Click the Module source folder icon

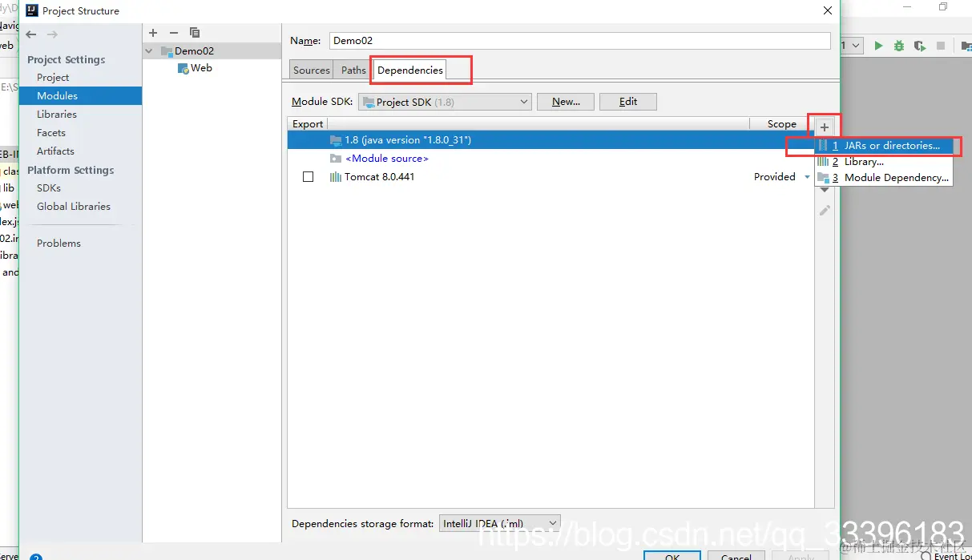pos(336,159)
